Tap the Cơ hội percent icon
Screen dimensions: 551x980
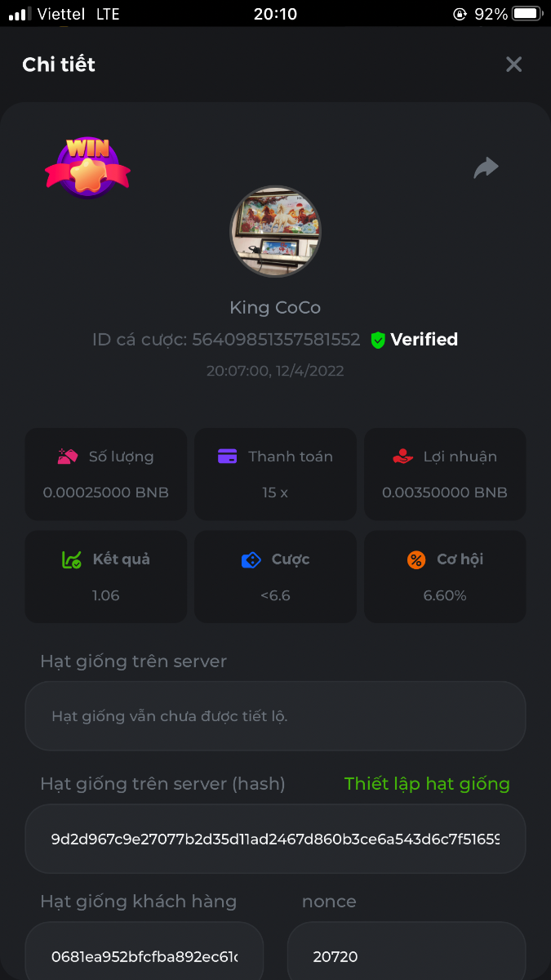click(x=416, y=559)
